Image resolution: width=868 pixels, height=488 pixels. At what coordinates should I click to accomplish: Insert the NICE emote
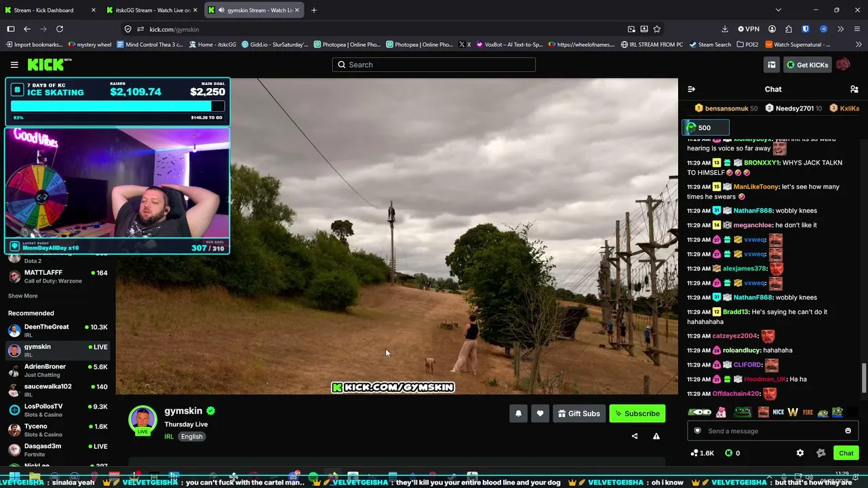pyautogui.click(x=778, y=412)
